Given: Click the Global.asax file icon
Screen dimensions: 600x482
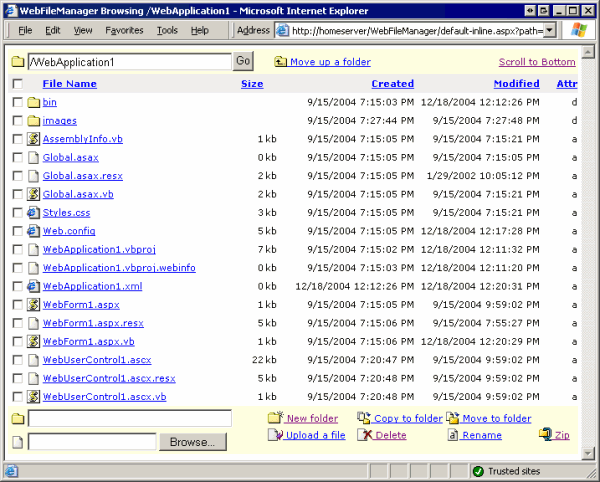Looking at the screenshot, I should coord(34,157).
